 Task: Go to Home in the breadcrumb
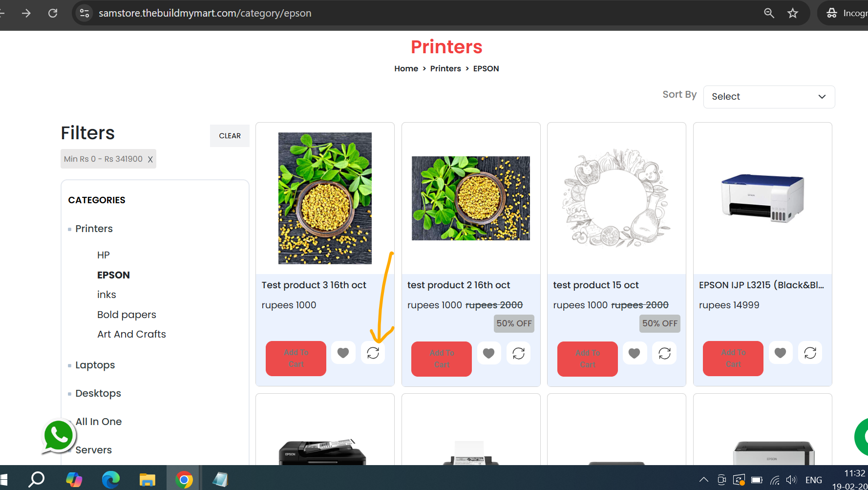[x=406, y=68]
